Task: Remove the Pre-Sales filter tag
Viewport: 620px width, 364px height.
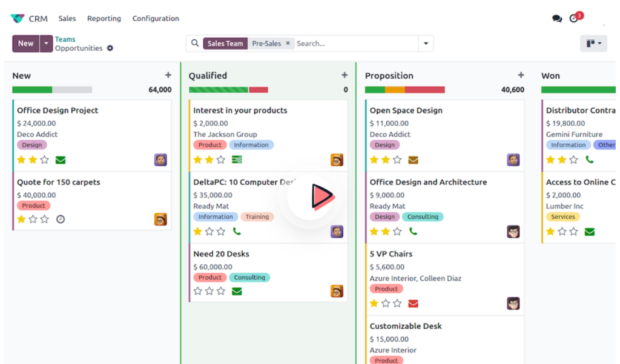Action: [x=288, y=43]
